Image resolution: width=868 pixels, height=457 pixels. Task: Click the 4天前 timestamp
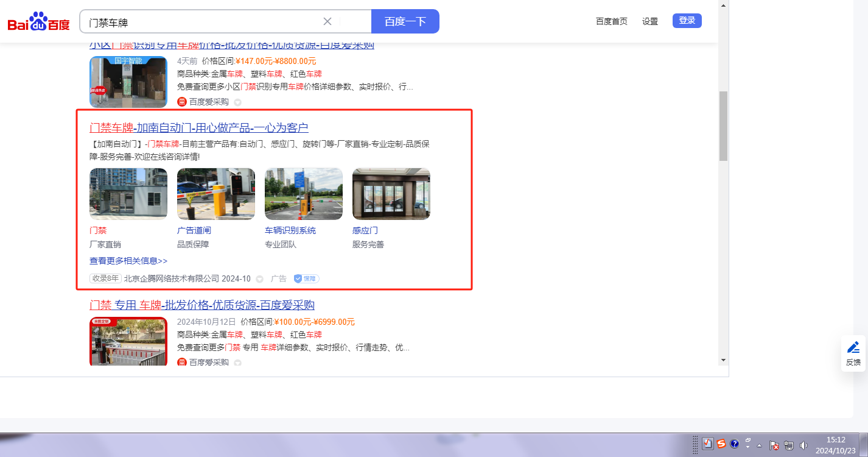point(187,61)
